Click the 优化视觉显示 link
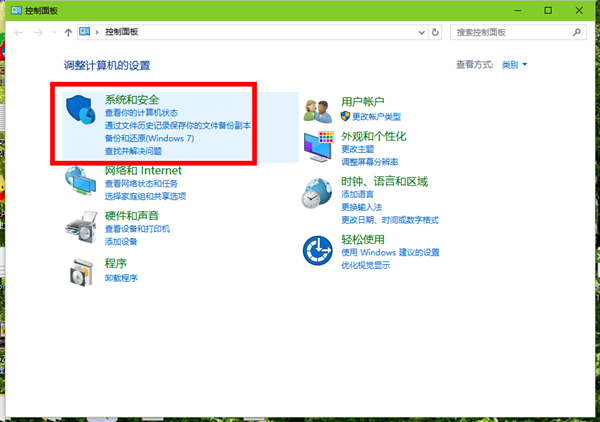This screenshot has height=422, width=600. click(x=365, y=265)
